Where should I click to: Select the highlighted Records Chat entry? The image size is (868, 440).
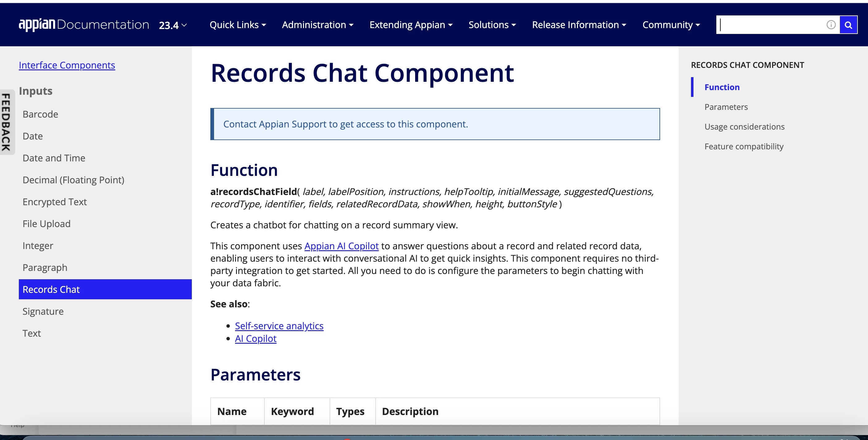click(x=105, y=289)
